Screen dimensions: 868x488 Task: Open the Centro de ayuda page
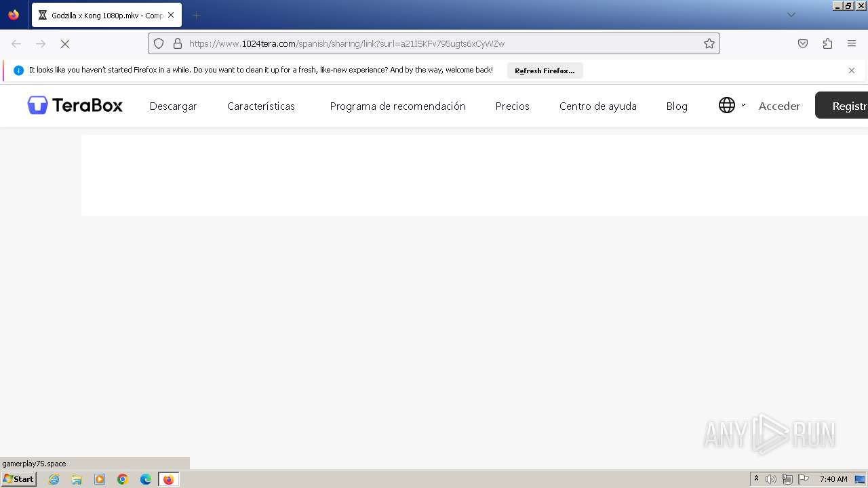tap(597, 106)
